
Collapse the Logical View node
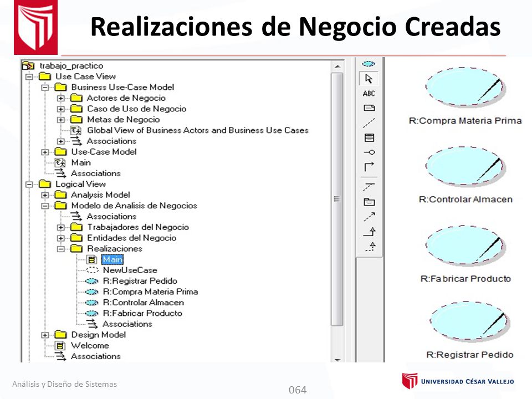click(x=29, y=185)
